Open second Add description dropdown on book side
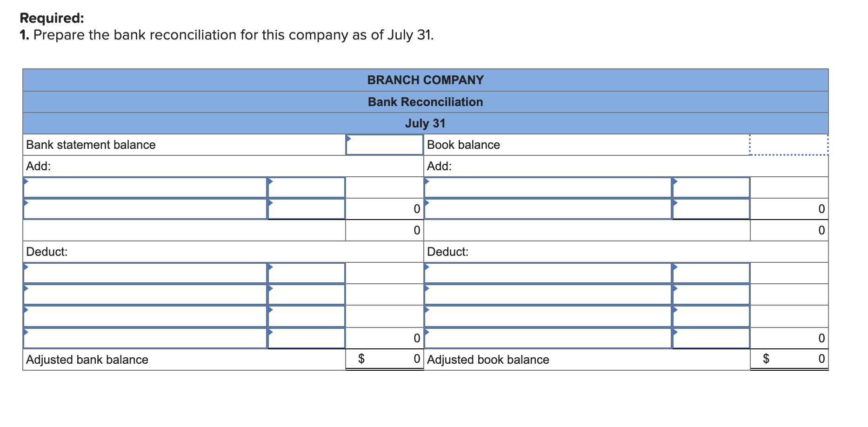 tap(548, 209)
